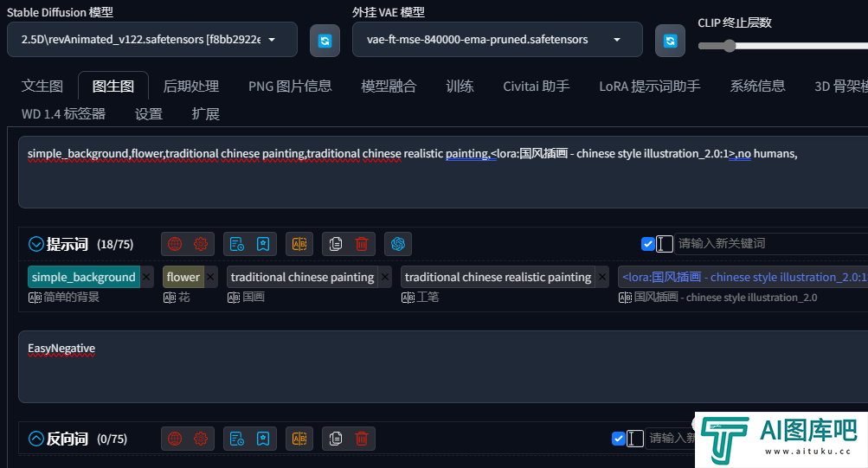Refresh the VAE model list
868x468 pixels.
[670, 41]
